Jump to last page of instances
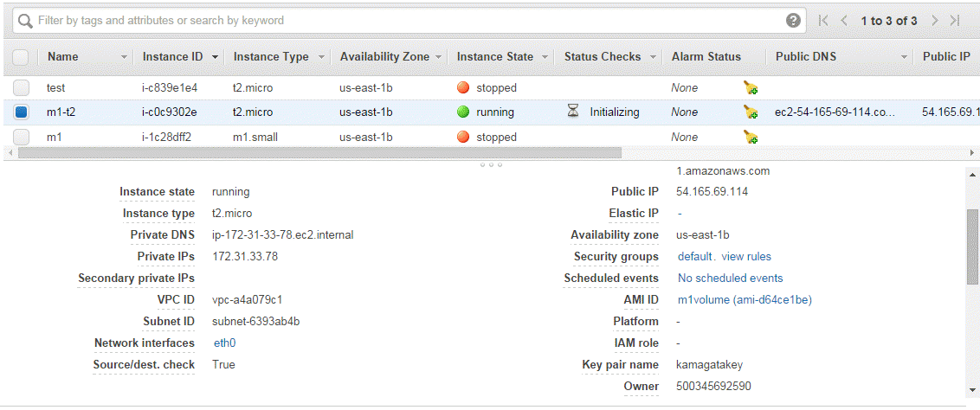 955,21
